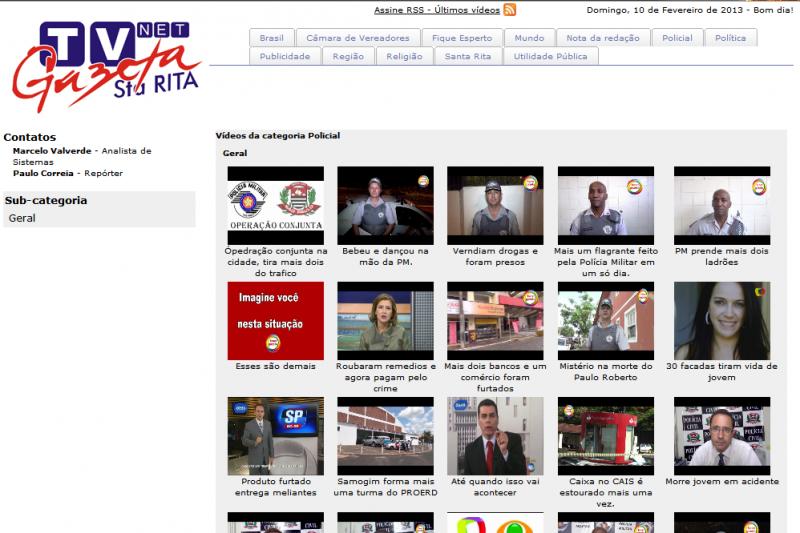Click the 'Mistério na morte do Paulo Roberto' title
800x533 pixels.
pyautogui.click(x=605, y=371)
